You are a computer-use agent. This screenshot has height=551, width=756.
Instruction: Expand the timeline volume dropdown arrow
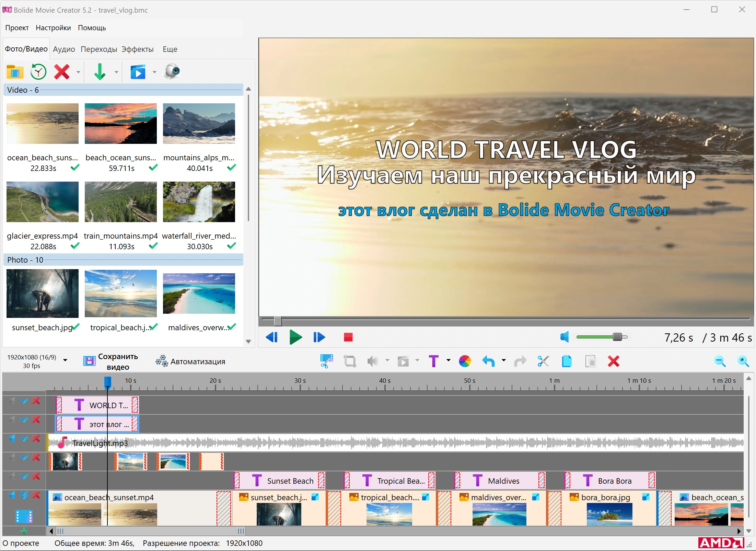pos(387,360)
